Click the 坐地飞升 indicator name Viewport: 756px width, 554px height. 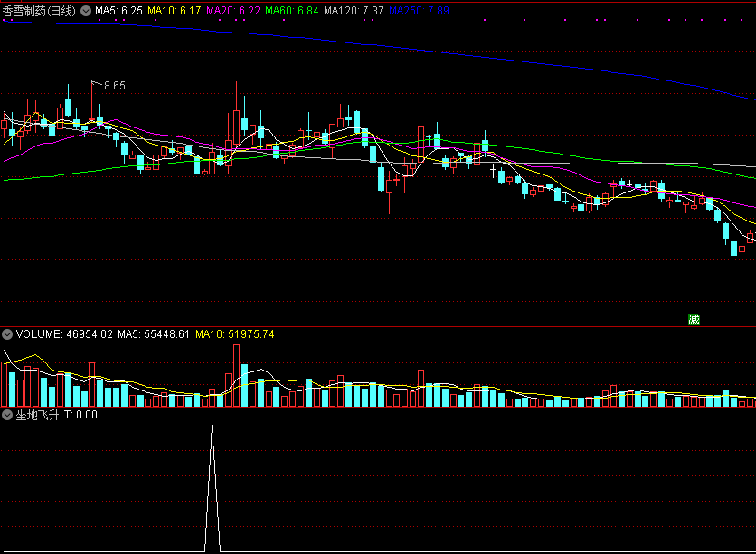pyautogui.click(x=37, y=414)
